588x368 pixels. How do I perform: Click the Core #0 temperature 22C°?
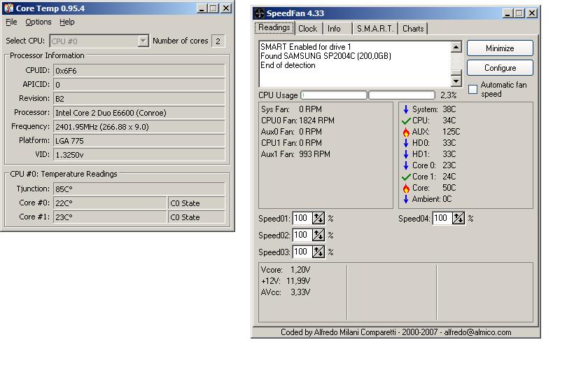(111, 203)
